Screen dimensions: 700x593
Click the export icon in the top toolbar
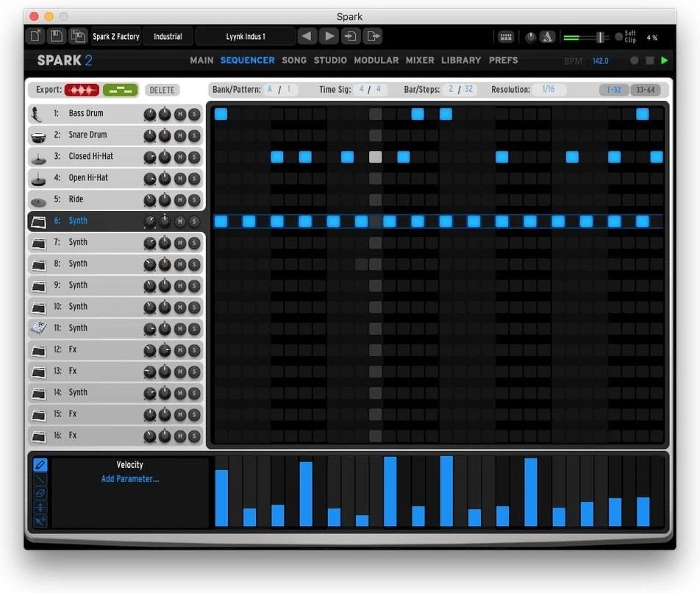click(x=373, y=36)
